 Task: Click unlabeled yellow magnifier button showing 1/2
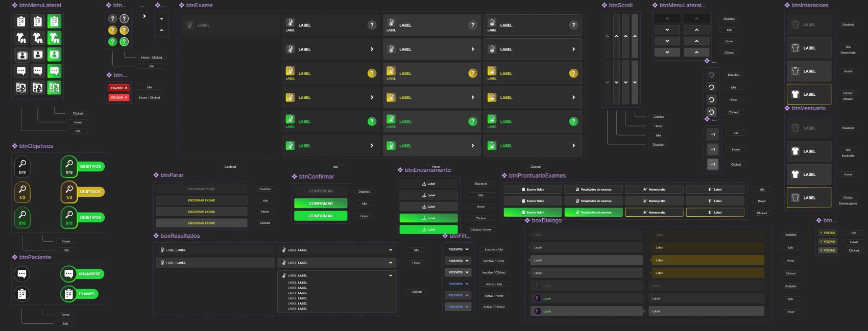[22, 192]
